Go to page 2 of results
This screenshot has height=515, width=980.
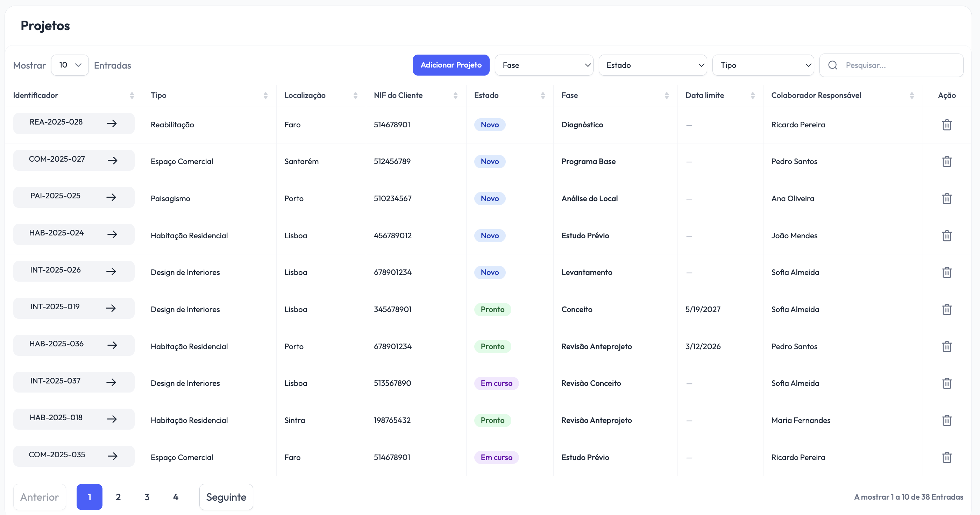[x=118, y=497]
